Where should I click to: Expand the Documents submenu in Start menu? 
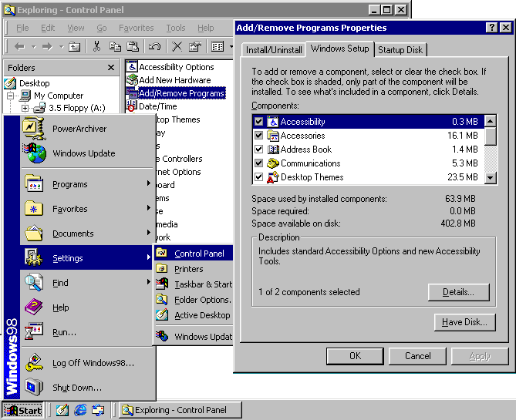pyautogui.click(x=87, y=234)
